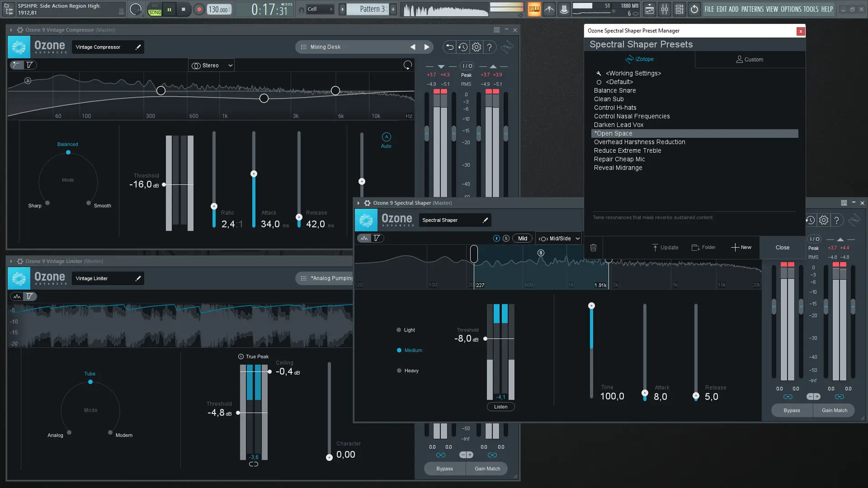868x488 pixels.
Task: Select the Heavy mode radio button
Action: point(399,371)
